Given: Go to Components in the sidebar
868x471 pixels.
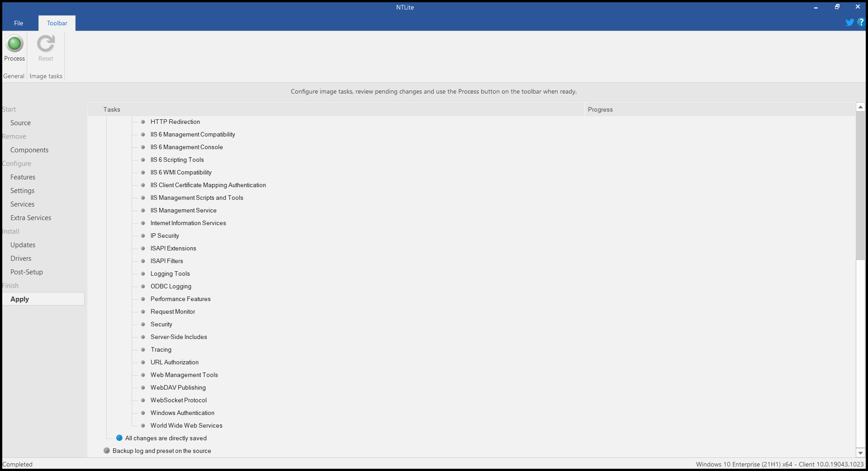Looking at the screenshot, I should click(29, 150).
